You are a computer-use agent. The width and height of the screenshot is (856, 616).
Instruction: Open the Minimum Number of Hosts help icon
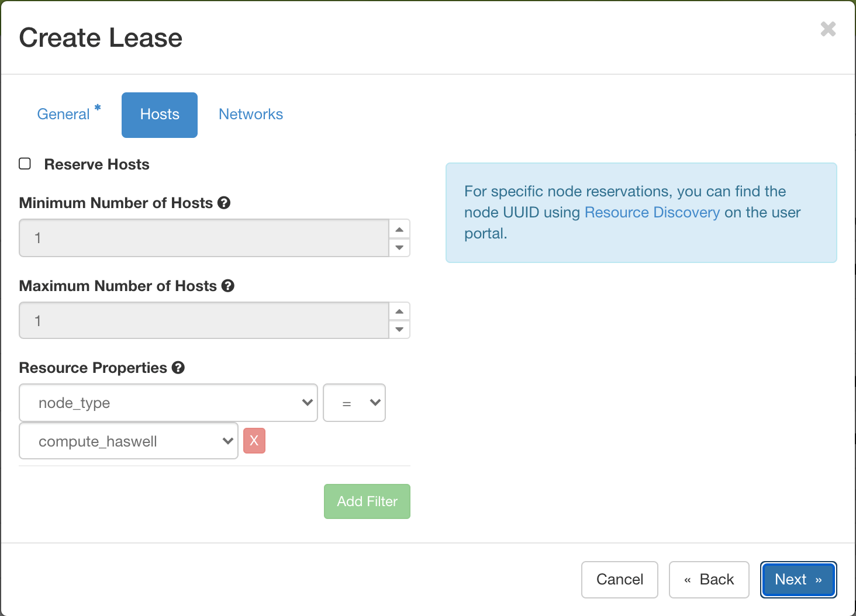(225, 203)
